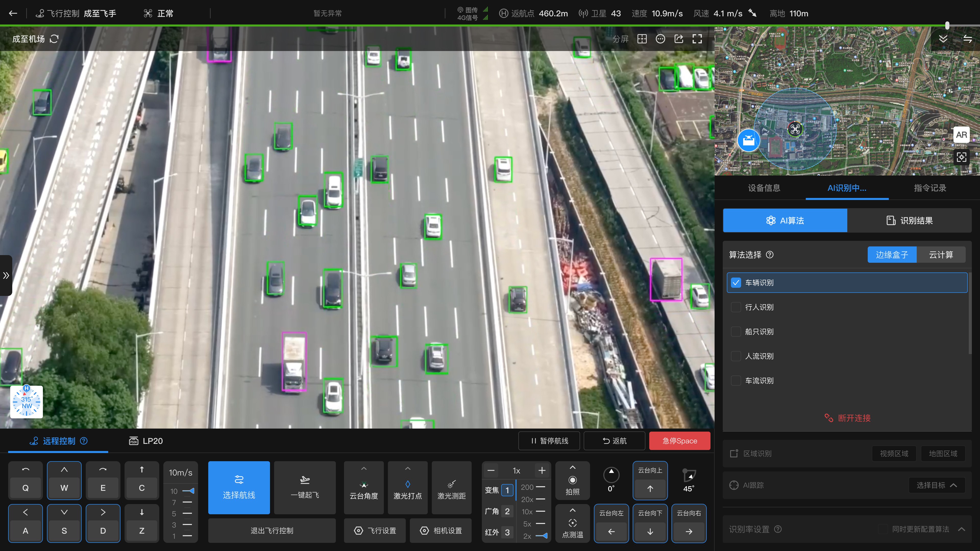Select 云计算 algorithm mode
This screenshot has width=980, height=551.
tap(941, 255)
